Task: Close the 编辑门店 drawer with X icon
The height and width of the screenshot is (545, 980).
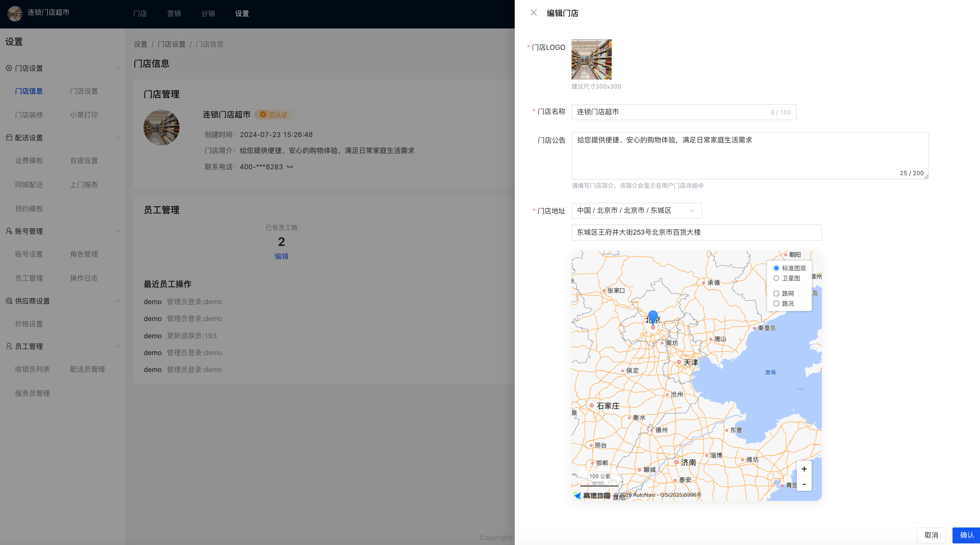Action: coord(533,13)
